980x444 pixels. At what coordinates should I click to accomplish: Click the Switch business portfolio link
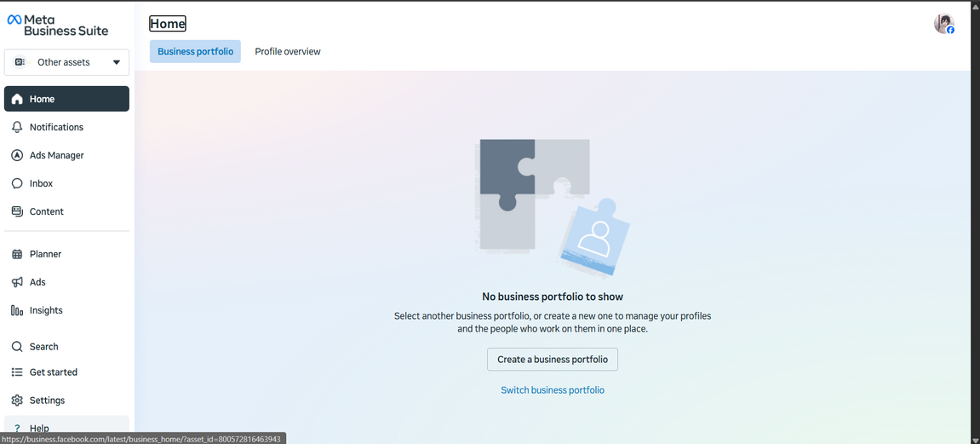point(553,390)
